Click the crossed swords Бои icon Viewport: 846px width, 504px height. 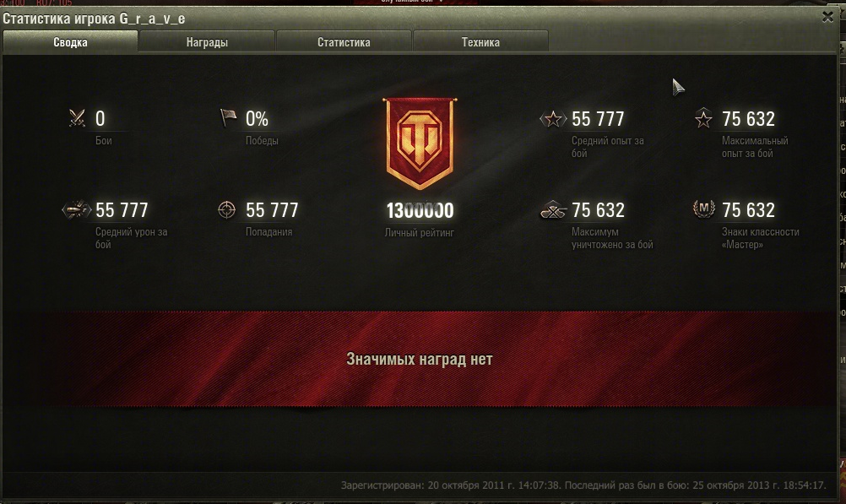[x=77, y=118]
